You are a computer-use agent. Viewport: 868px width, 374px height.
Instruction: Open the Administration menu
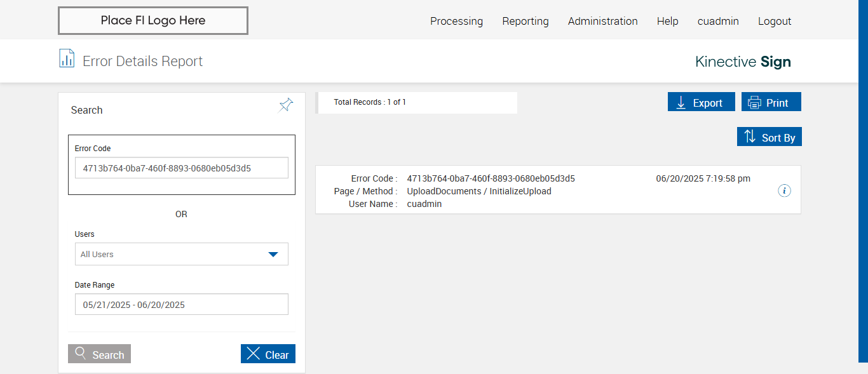[x=602, y=21]
